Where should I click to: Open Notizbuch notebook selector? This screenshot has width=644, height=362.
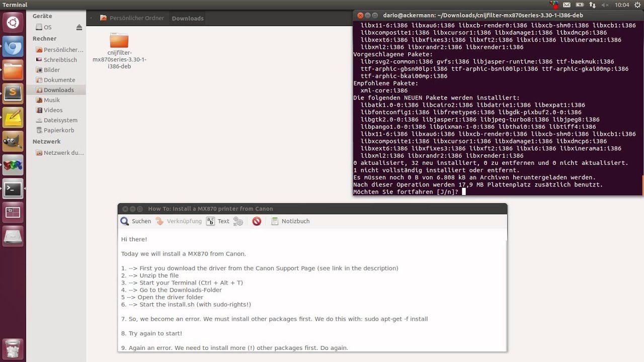tap(290, 221)
